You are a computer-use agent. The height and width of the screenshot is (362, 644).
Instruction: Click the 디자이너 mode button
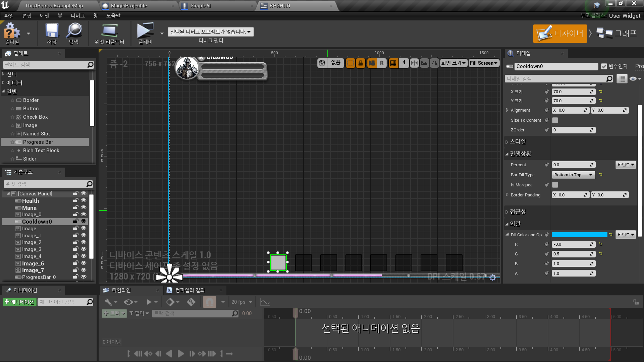560,34
